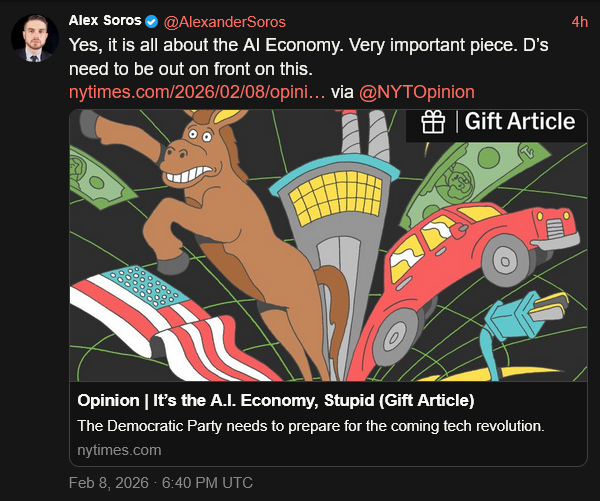Click the nytimes.com domain in the card footer
600x501 pixels.
click(x=119, y=450)
